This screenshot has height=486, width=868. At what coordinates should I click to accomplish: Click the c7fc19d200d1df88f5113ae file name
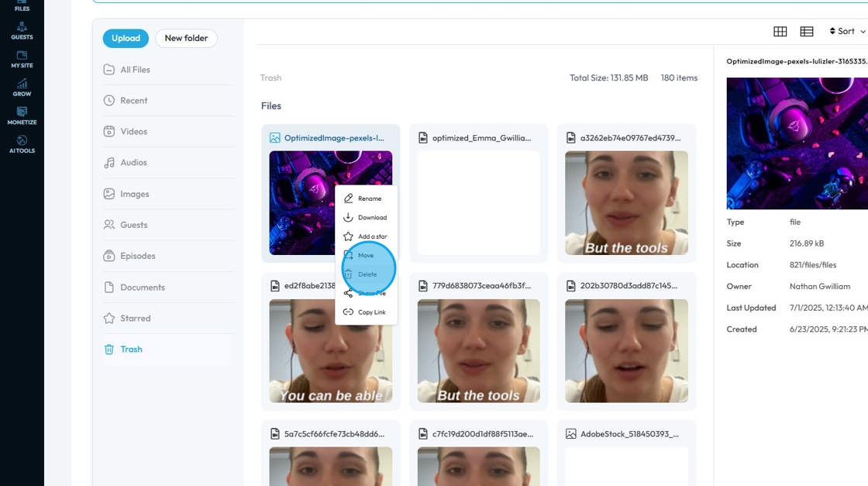pyautogui.click(x=482, y=434)
